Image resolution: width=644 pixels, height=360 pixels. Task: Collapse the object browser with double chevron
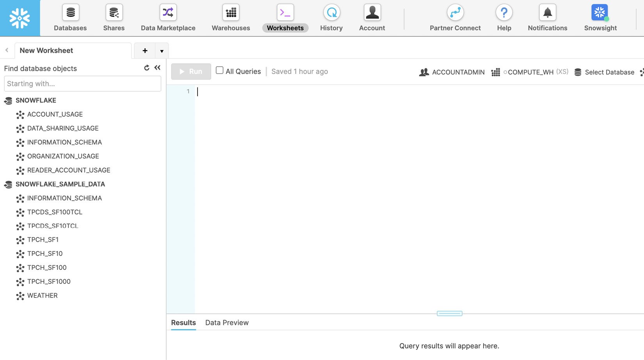(157, 68)
